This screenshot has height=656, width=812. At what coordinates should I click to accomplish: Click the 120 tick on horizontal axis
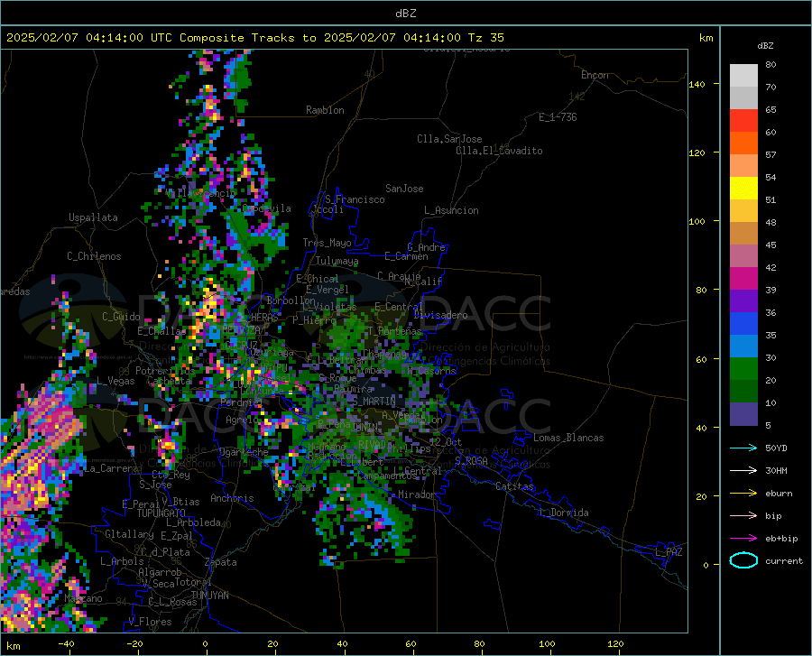point(615,643)
